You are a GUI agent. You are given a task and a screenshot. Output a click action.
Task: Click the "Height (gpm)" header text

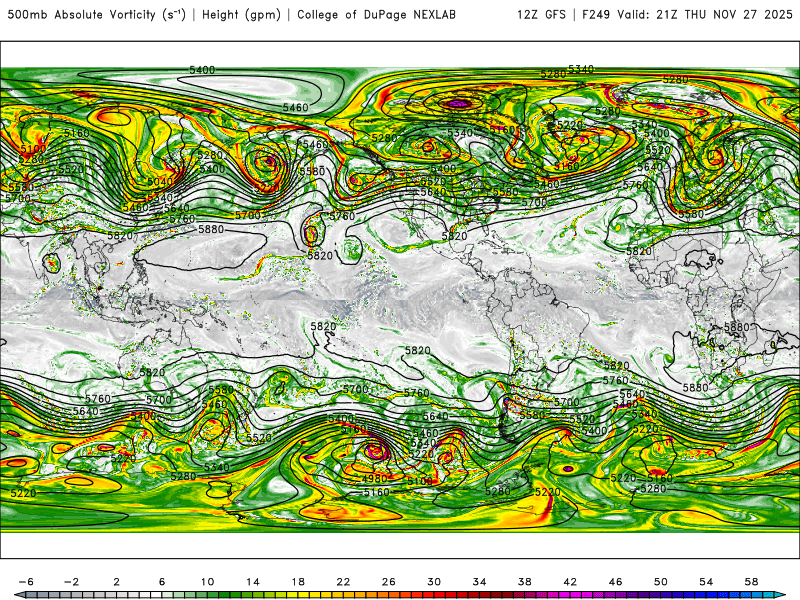coord(241,15)
